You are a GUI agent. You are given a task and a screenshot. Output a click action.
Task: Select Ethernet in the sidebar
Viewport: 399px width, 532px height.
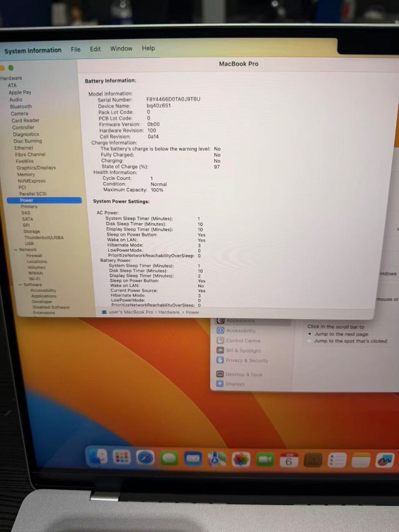click(x=24, y=148)
